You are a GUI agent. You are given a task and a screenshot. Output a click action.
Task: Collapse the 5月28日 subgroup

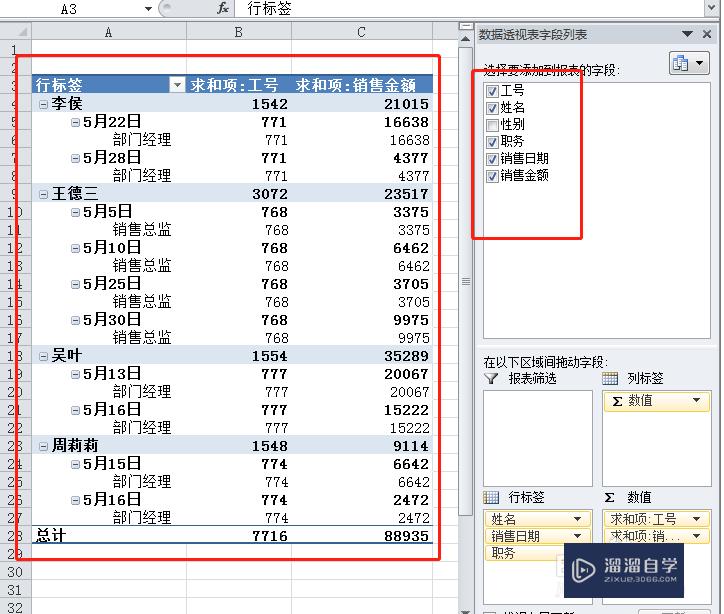click(x=75, y=158)
